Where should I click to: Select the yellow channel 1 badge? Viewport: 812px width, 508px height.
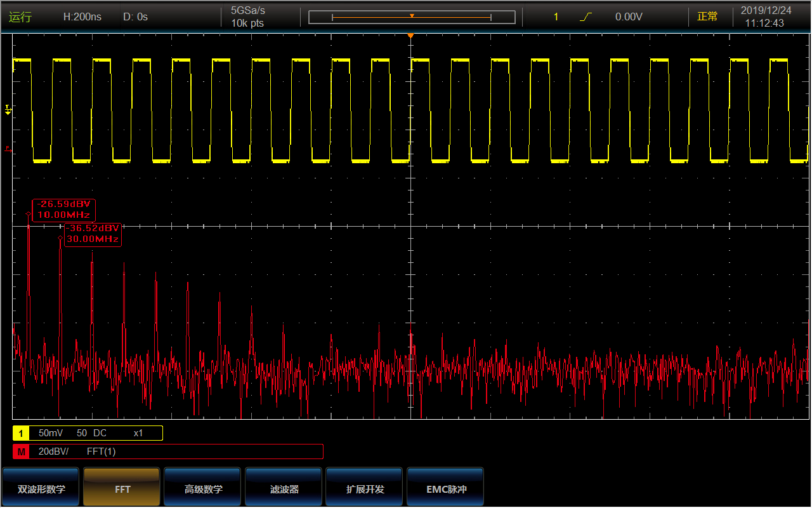pyautogui.click(x=22, y=433)
